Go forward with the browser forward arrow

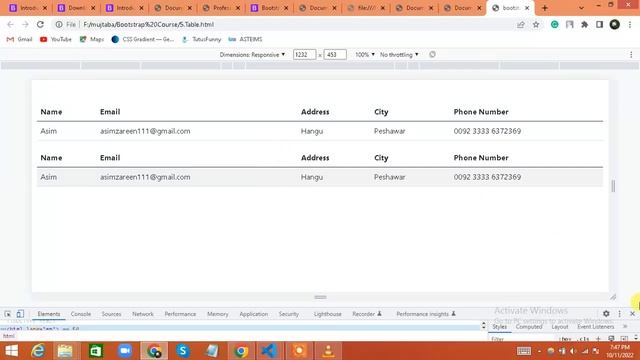(25, 24)
